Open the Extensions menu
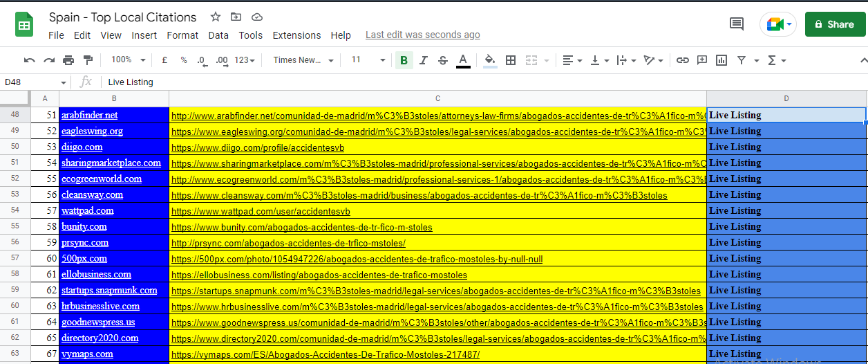Screen dimensions: 868x364 point(296,35)
